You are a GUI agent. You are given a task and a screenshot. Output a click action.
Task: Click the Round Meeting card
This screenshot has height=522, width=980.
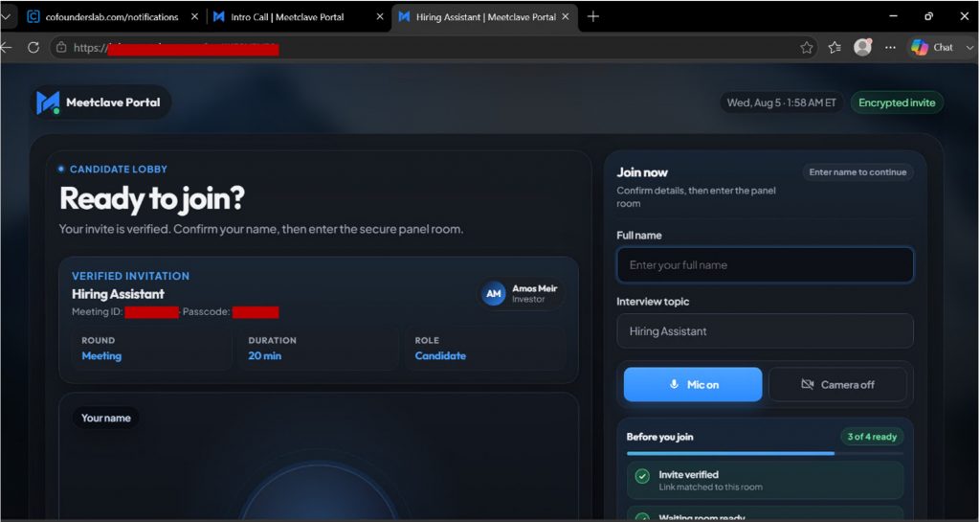(151, 349)
